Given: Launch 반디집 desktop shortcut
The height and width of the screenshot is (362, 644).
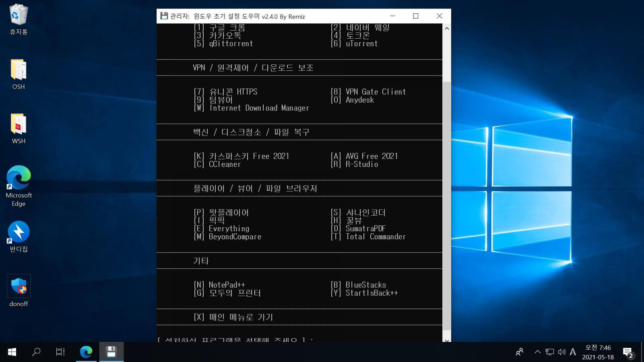Looking at the screenshot, I should [19, 237].
